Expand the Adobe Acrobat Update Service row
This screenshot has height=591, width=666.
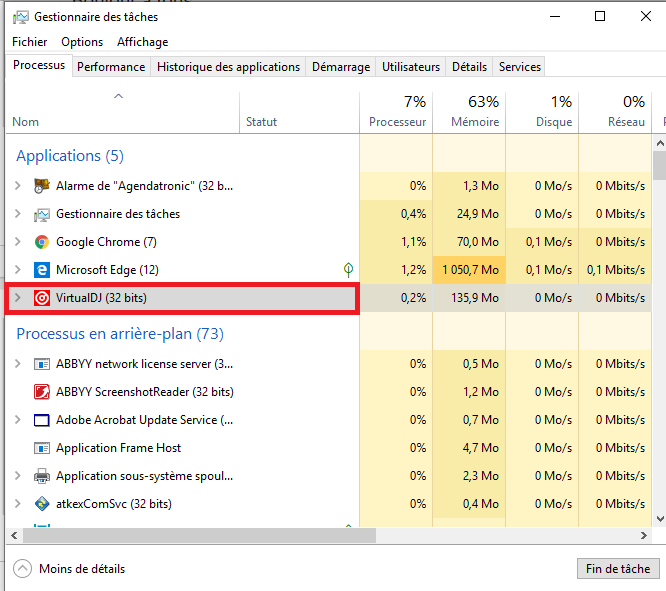17,420
